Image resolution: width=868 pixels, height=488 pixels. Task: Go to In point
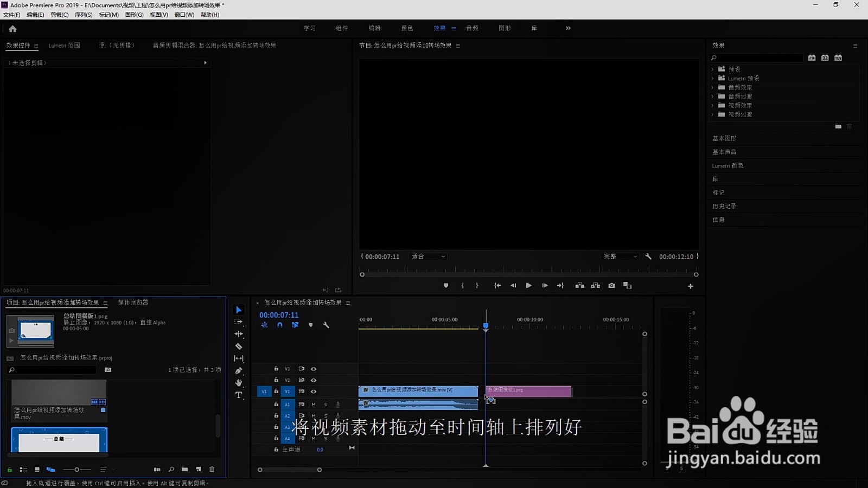click(497, 286)
